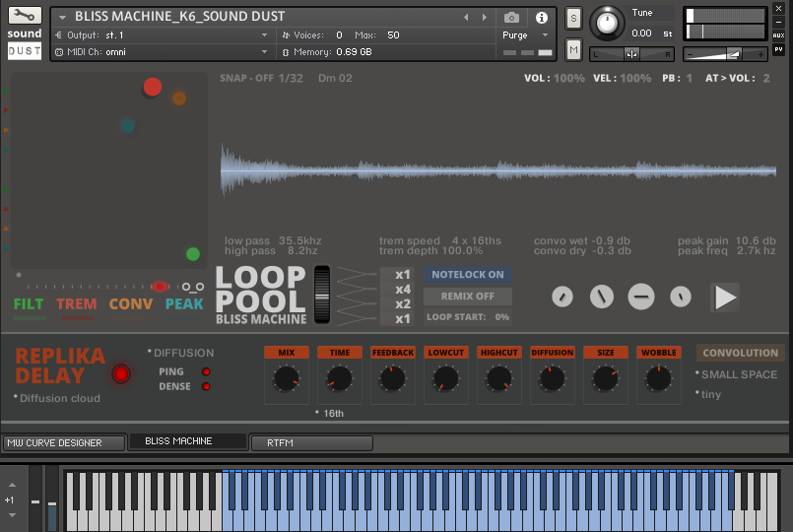Go to the previous instrument with the left arrow
Screen dimensions: 793x532
(466, 17)
